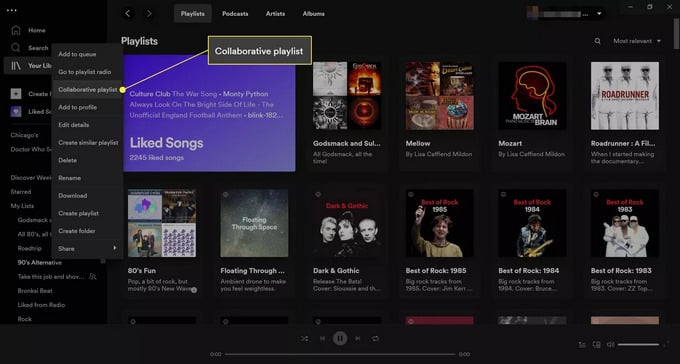Open the Mellow playlist cover

pyautogui.click(x=440, y=96)
